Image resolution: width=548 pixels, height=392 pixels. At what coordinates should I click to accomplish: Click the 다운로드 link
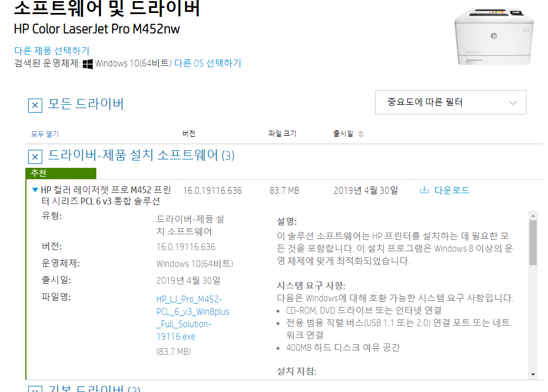(x=452, y=190)
